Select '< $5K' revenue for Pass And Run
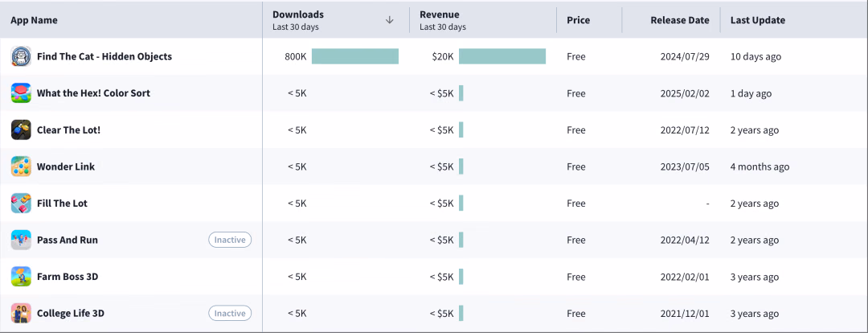 coord(442,240)
